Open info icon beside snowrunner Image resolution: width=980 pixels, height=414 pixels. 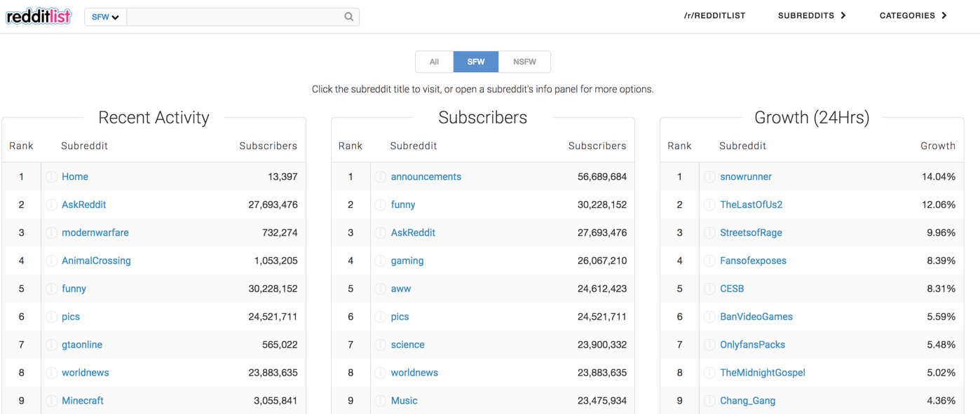(709, 177)
